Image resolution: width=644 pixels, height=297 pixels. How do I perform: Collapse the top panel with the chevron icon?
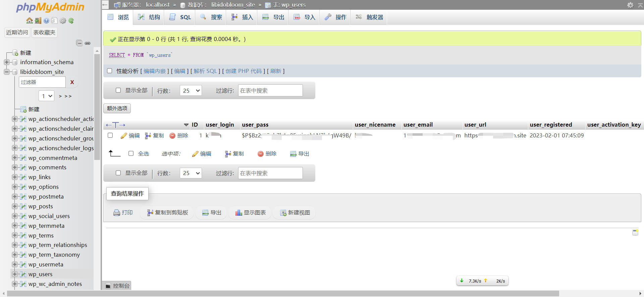640,5
